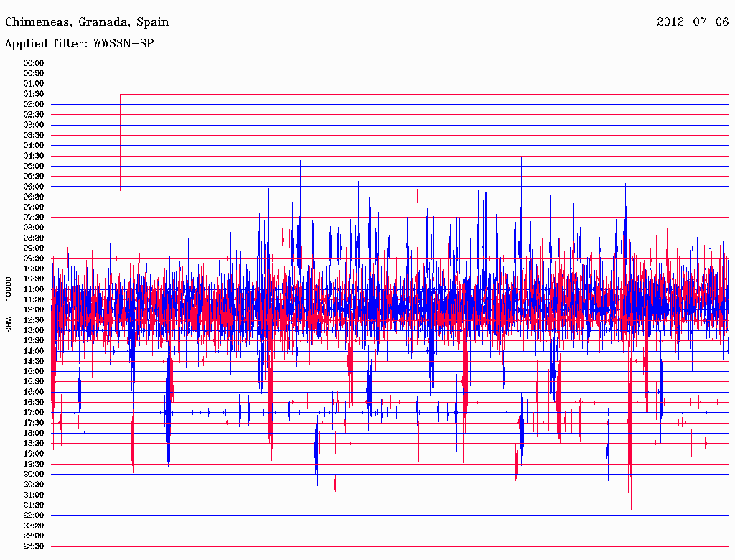
Task: Click the 20:30 time label
Action: pos(34,485)
